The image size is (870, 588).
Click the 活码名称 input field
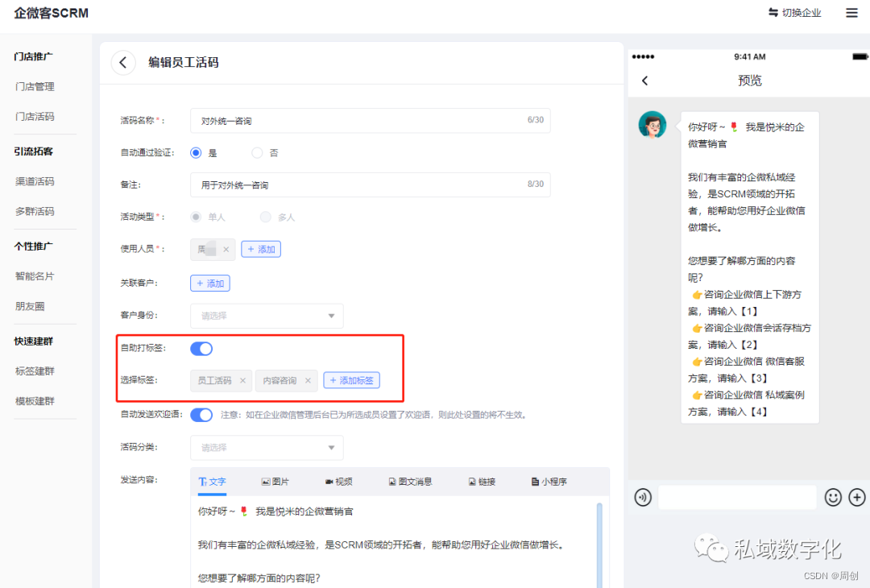coord(370,120)
